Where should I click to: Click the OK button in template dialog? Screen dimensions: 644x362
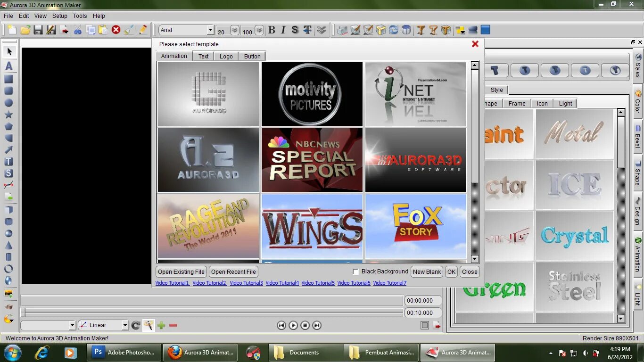coord(451,272)
